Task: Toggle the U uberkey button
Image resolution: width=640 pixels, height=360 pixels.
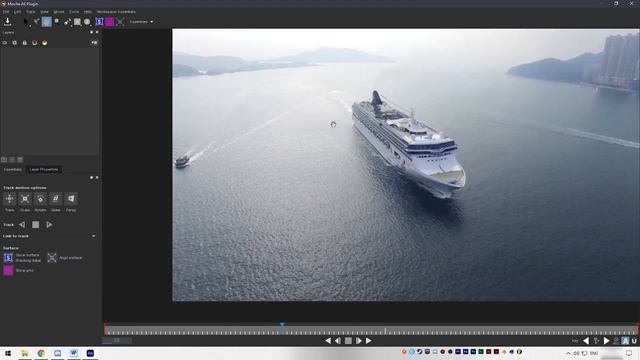Action: 634,341
